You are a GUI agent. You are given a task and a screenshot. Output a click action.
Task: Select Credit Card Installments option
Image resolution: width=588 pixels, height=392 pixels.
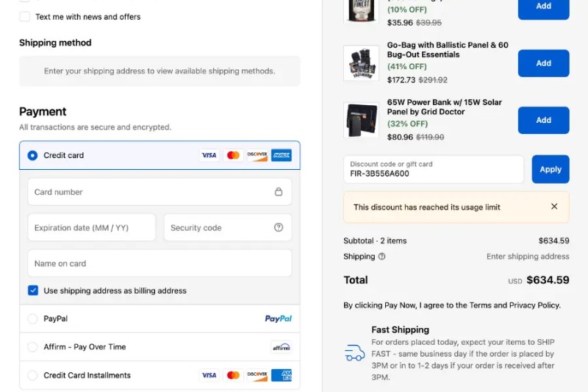pos(32,375)
